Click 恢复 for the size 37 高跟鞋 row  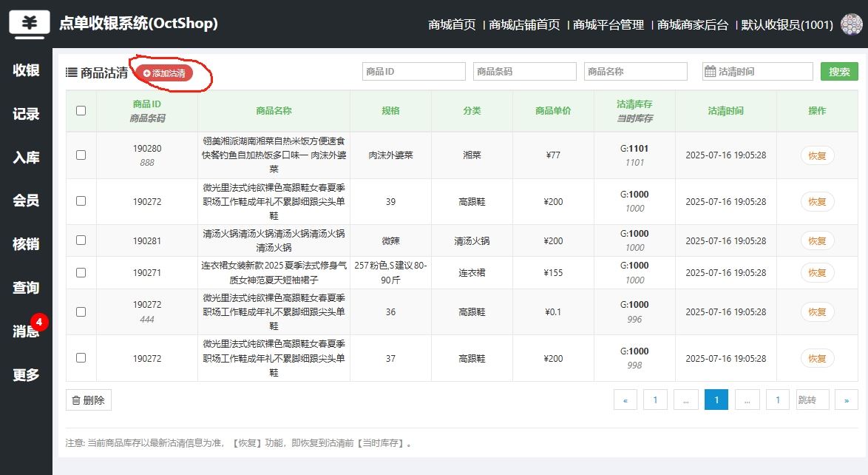817,359
